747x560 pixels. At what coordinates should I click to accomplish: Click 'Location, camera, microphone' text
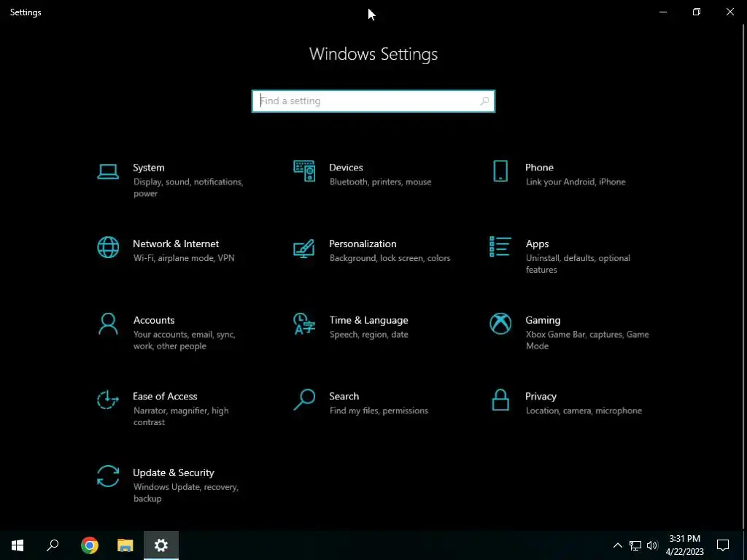click(x=584, y=411)
